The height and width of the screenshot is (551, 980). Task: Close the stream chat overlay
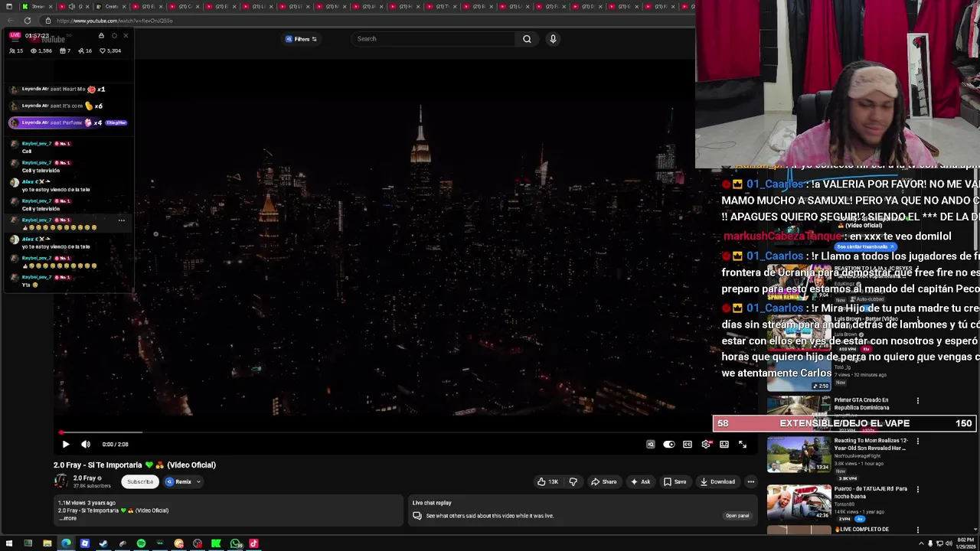126,35
